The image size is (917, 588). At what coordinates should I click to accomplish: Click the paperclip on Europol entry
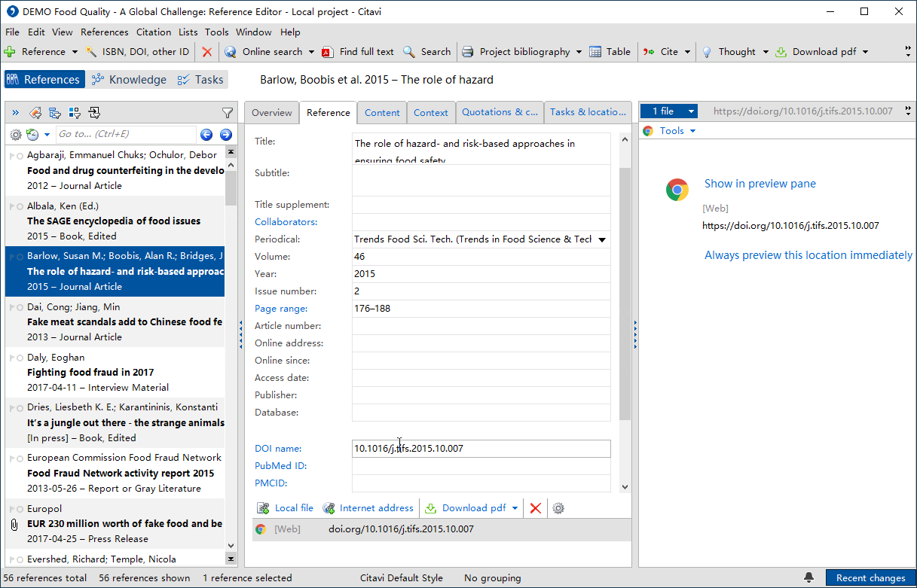tap(13, 524)
